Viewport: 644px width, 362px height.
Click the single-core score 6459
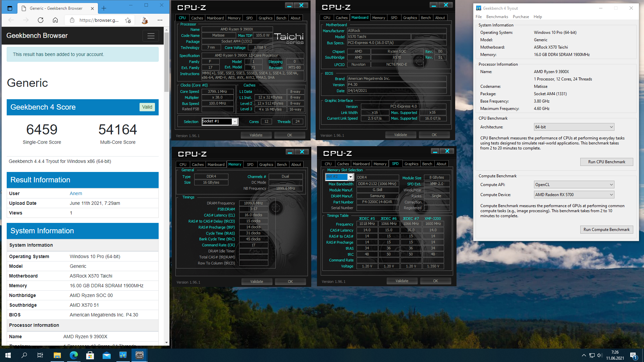(42, 130)
